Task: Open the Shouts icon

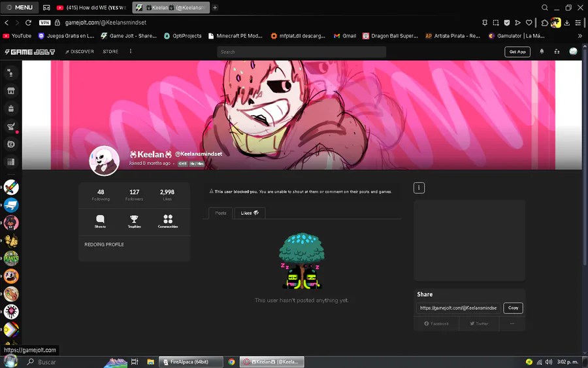Action: 100,222
